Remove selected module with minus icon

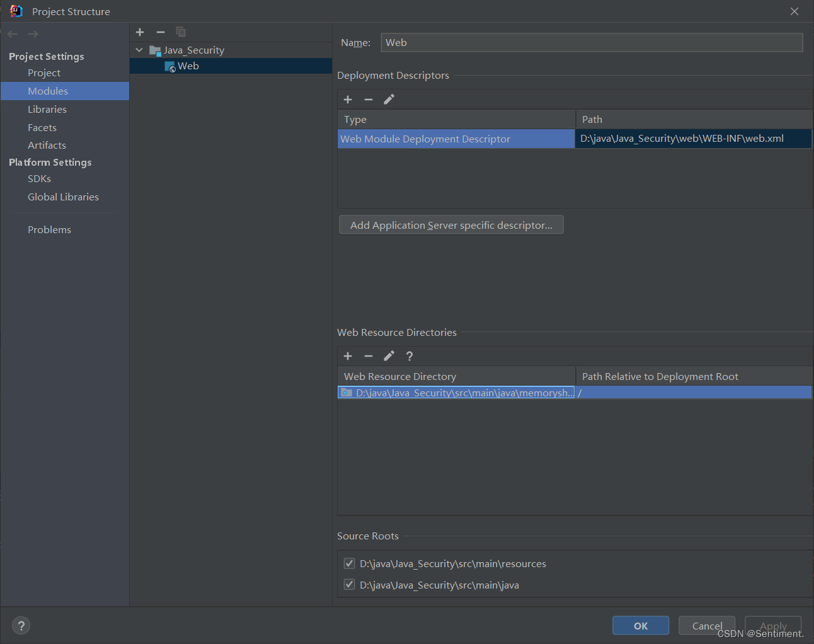161,32
